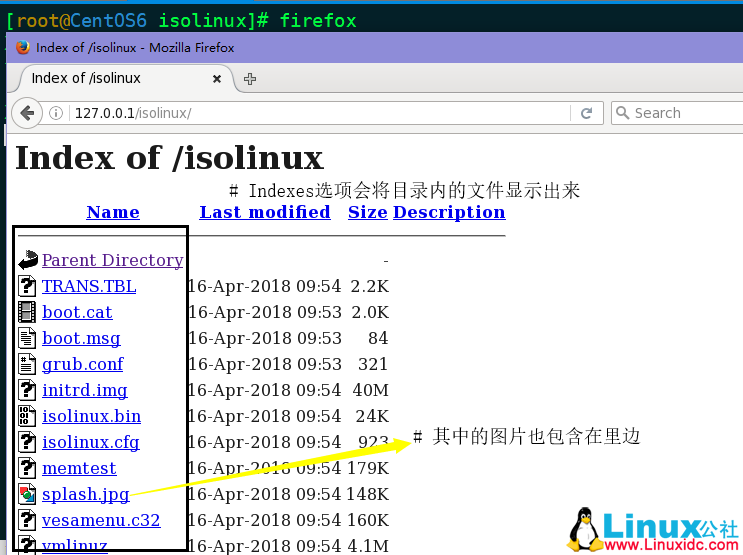This screenshot has height=555, width=743.
Task: Sort listing by Size column
Action: tap(368, 212)
